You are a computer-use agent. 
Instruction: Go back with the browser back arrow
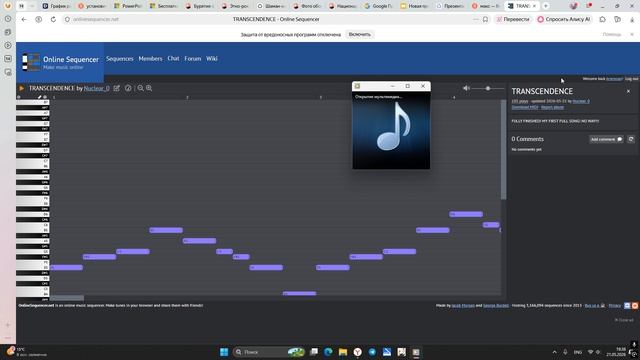24,19
